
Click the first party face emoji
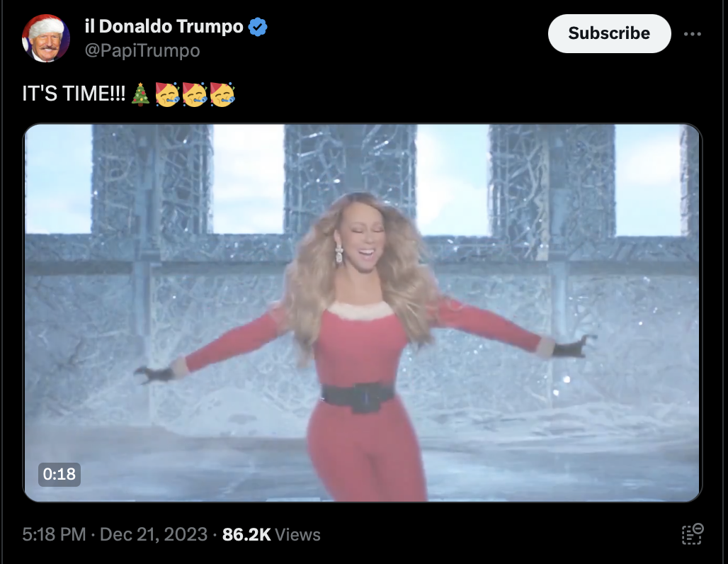pos(167,94)
